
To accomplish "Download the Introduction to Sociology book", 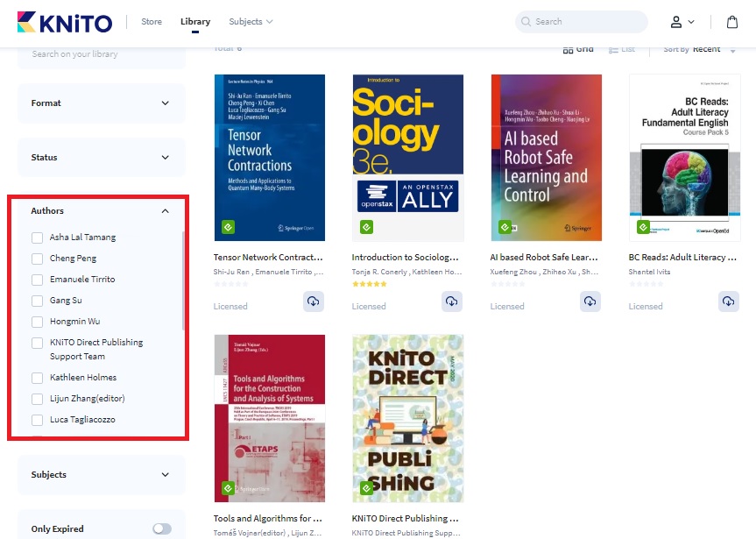I will [x=452, y=301].
